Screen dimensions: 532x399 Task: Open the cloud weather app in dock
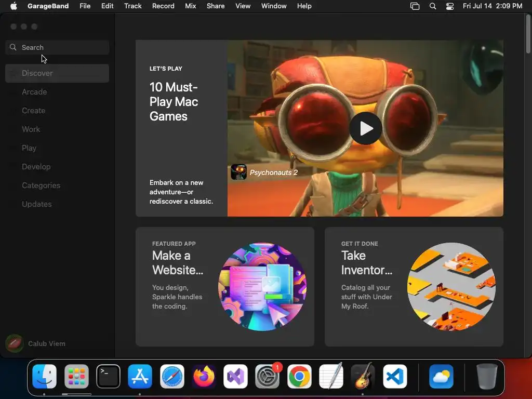(441, 376)
